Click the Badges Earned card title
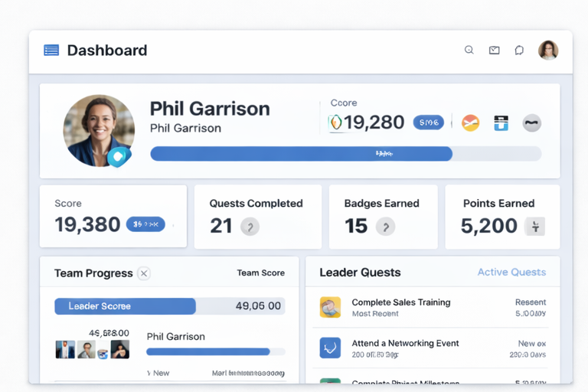 382,204
